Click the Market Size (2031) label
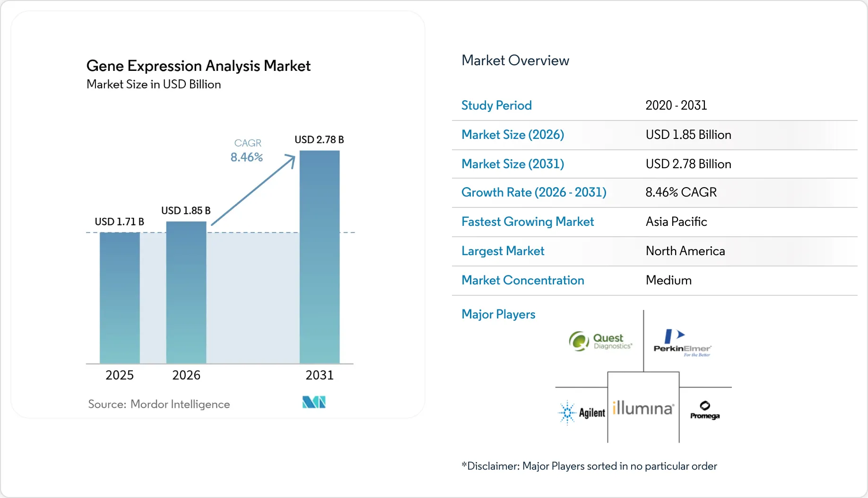Image resolution: width=868 pixels, height=498 pixels. tap(513, 164)
